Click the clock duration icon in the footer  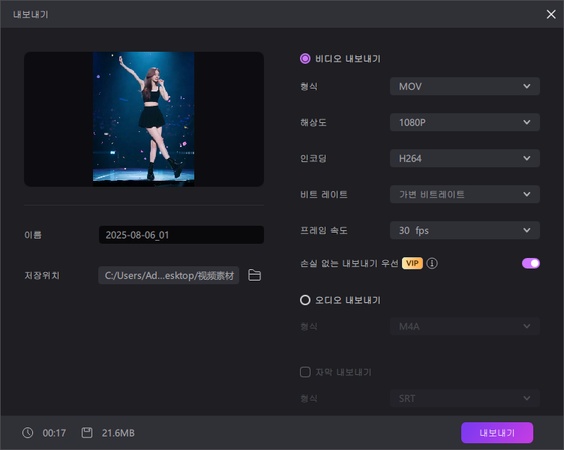[x=28, y=433]
